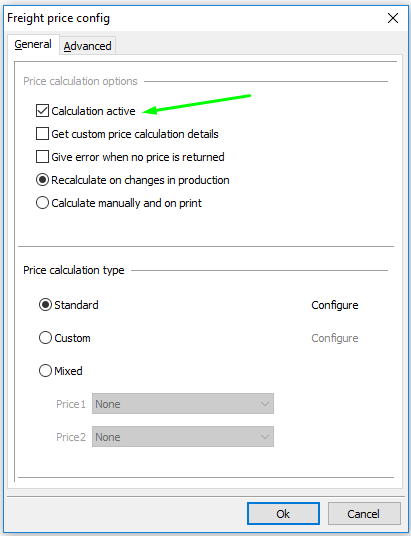This screenshot has width=411, height=536.
Task: Open the Price2 combo box
Action: (x=183, y=437)
